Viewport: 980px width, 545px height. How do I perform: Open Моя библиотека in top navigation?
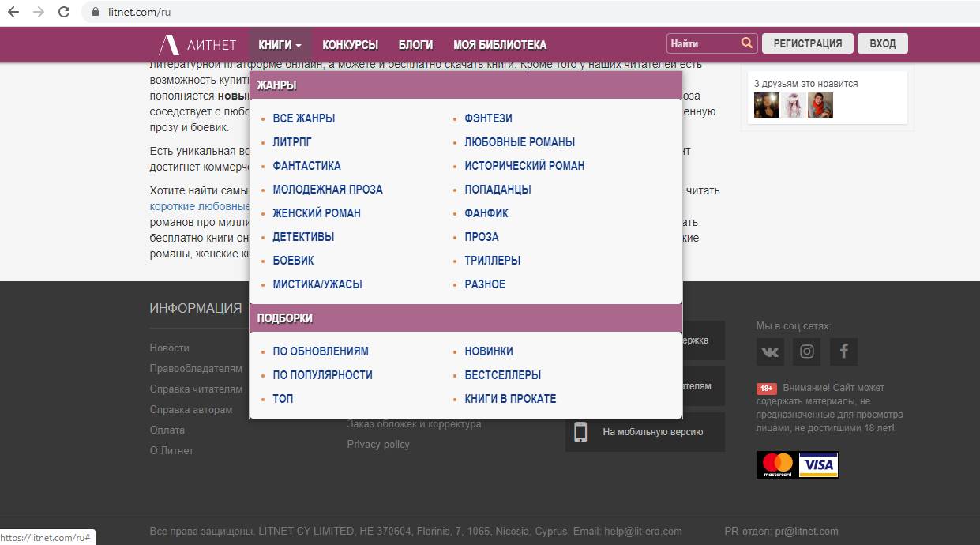(499, 45)
